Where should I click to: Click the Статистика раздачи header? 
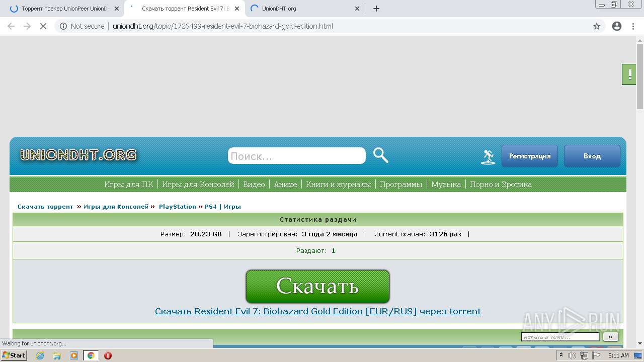point(318,220)
